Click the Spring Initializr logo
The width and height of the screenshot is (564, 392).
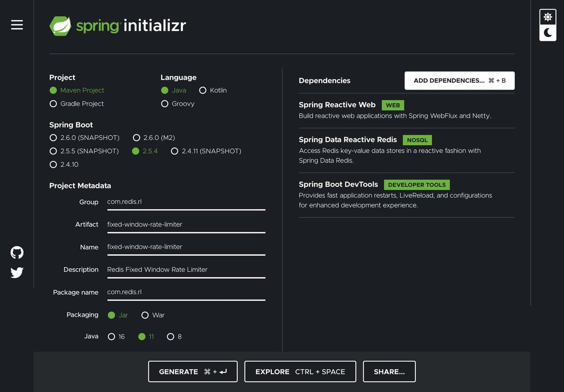pyautogui.click(x=117, y=26)
